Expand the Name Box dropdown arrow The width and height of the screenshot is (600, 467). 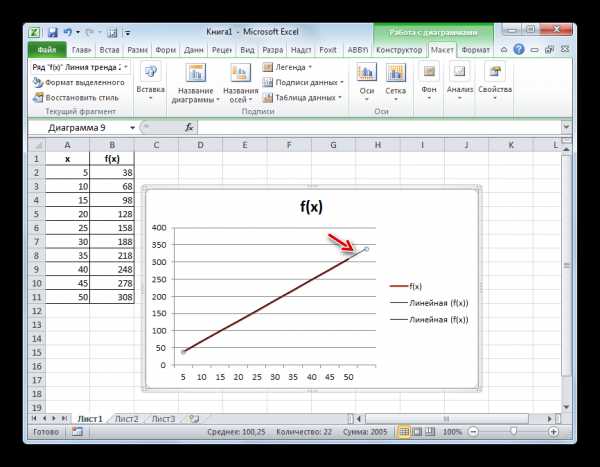point(132,128)
